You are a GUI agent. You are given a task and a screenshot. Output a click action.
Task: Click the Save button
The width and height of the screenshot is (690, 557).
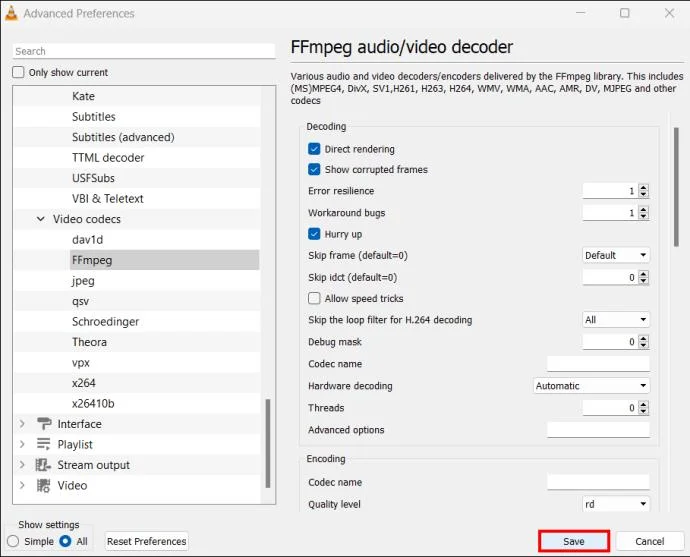click(x=574, y=541)
